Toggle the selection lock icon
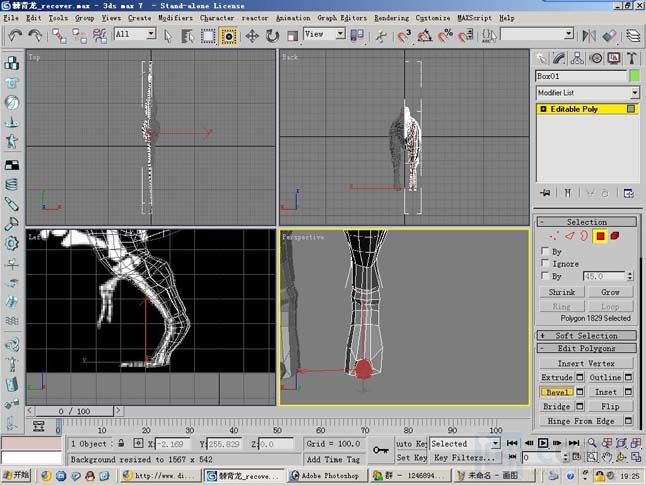 click(x=121, y=443)
